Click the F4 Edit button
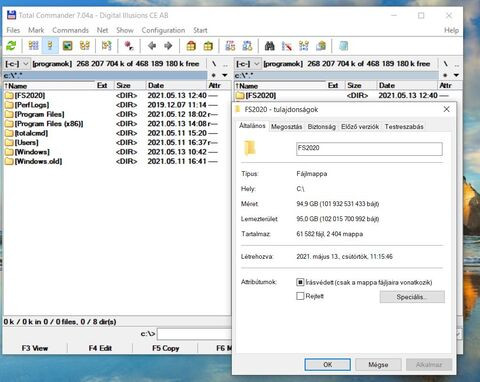480x382 pixels. point(100,348)
